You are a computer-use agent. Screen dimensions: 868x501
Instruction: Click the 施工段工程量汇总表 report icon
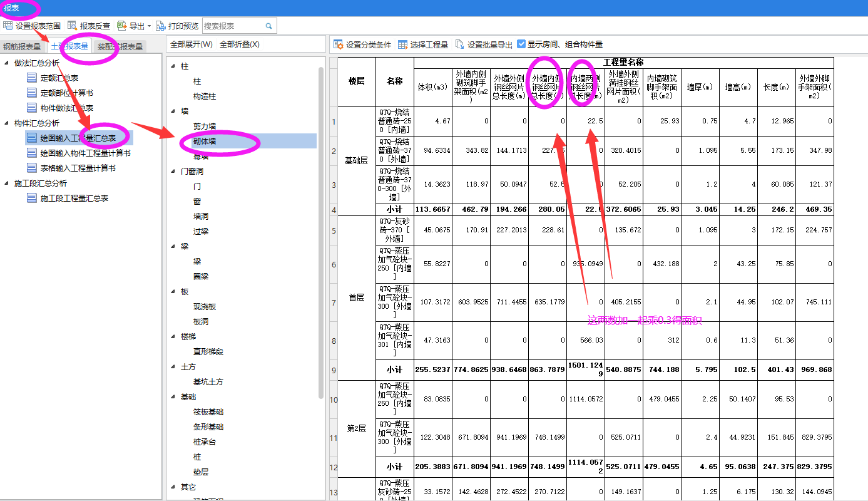pos(32,198)
